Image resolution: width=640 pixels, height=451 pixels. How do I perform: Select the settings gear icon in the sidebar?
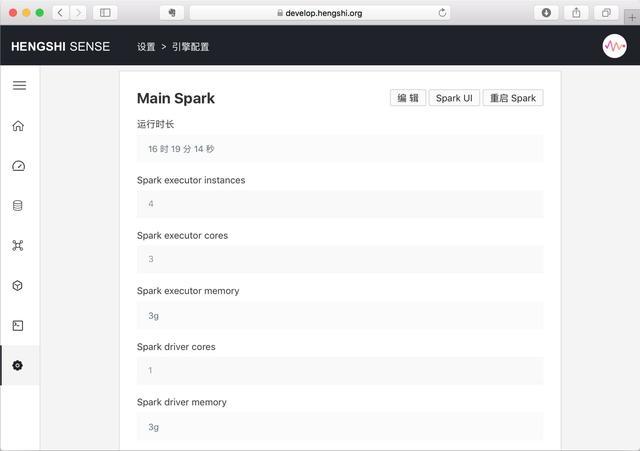(18, 365)
